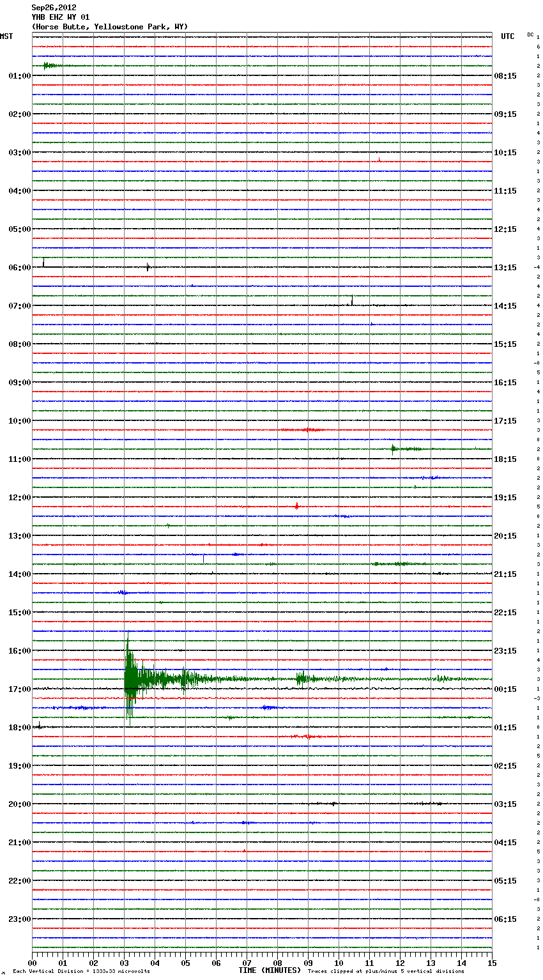Click minute tick label 03 on bottom axis
This screenshot has width=543, height=980.
124,963
